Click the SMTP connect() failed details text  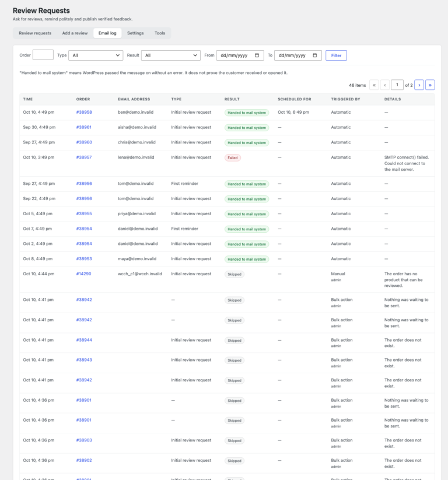407,163
